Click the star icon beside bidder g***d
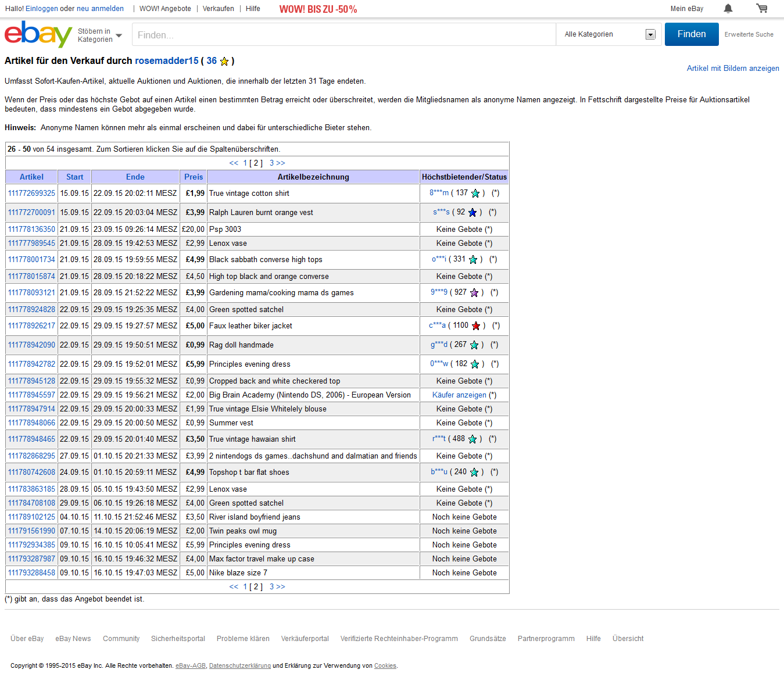The image size is (784, 698). [474, 345]
